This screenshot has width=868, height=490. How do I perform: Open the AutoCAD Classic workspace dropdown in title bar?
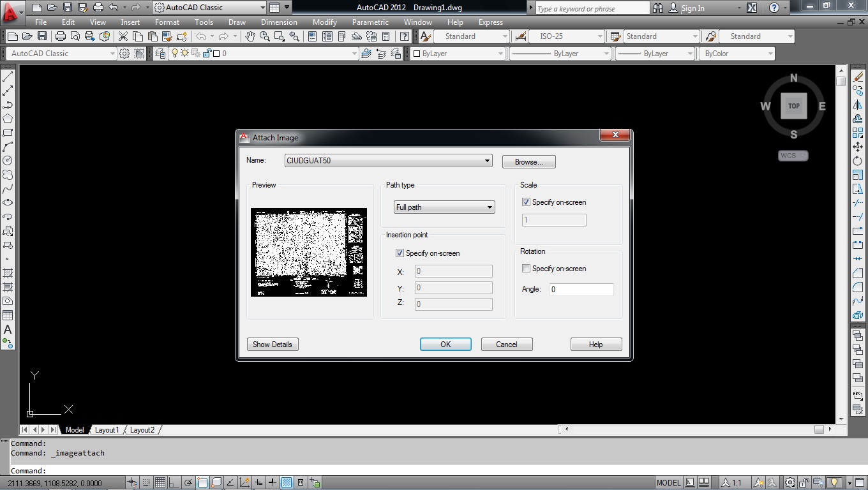[x=210, y=8]
